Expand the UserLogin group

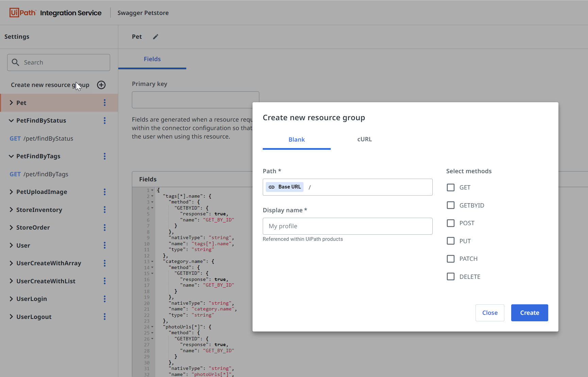pos(11,299)
